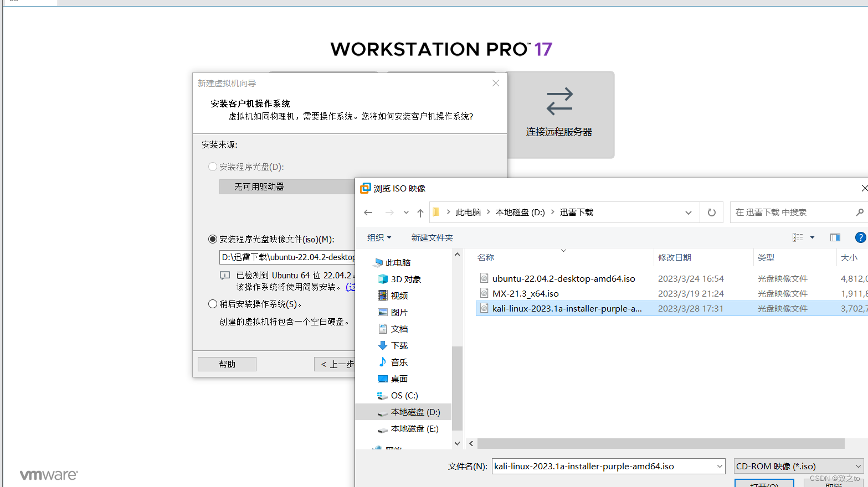The height and width of the screenshot is (487, 868).
Task: Open file dialog help question mark
Action: (x=861, y=237)
